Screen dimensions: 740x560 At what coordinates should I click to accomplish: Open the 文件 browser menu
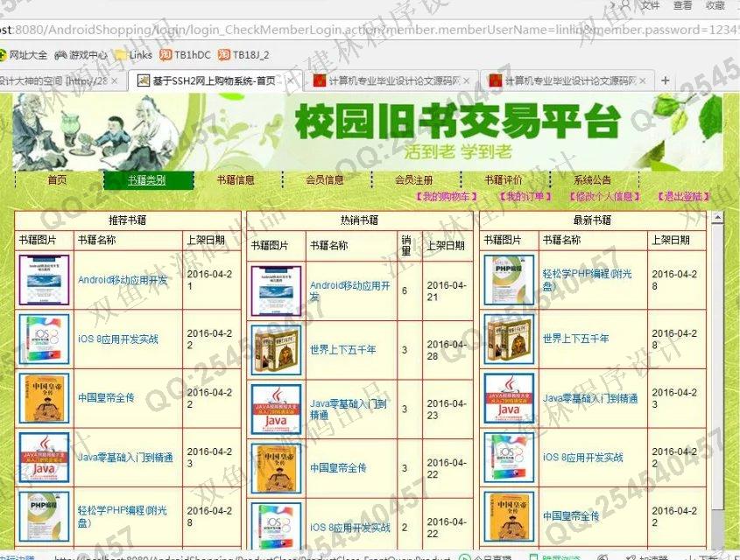pos(651,5)
